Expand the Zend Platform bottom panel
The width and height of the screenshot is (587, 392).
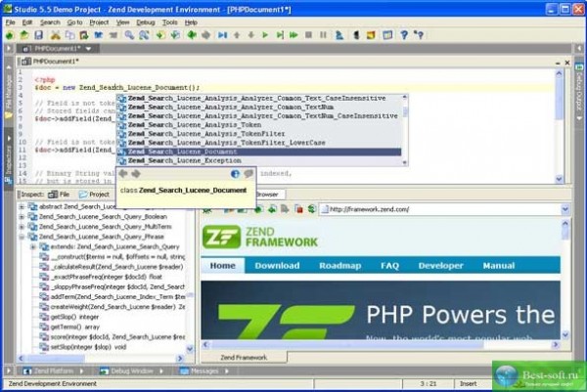81,371
